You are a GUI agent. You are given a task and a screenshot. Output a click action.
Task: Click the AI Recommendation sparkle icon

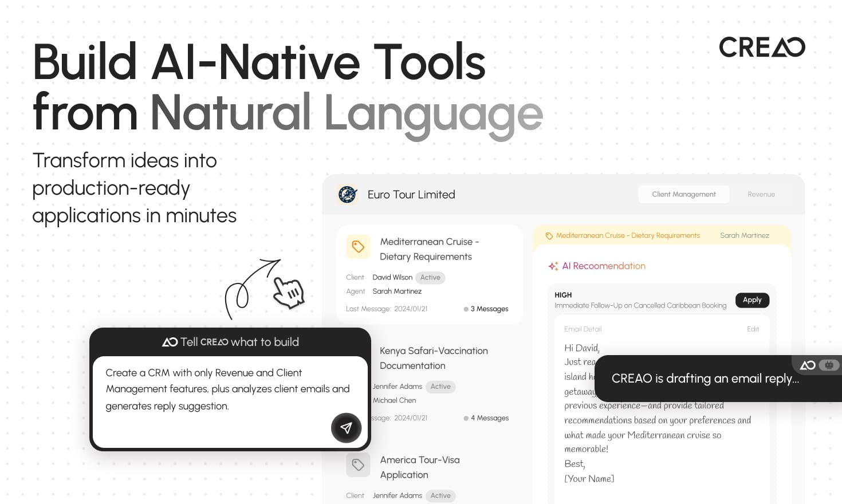click(x=553, y=266)
